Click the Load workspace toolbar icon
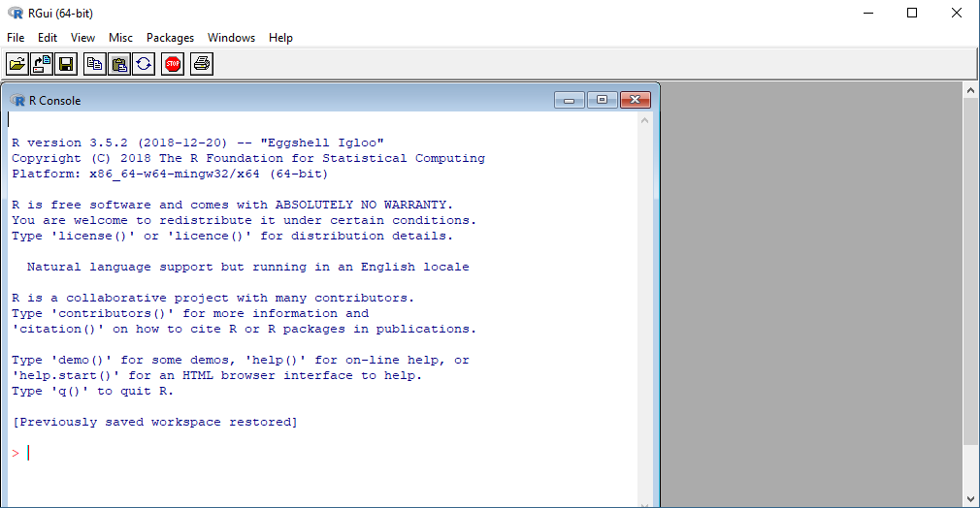The image size is (980, 508). [42, 64]
